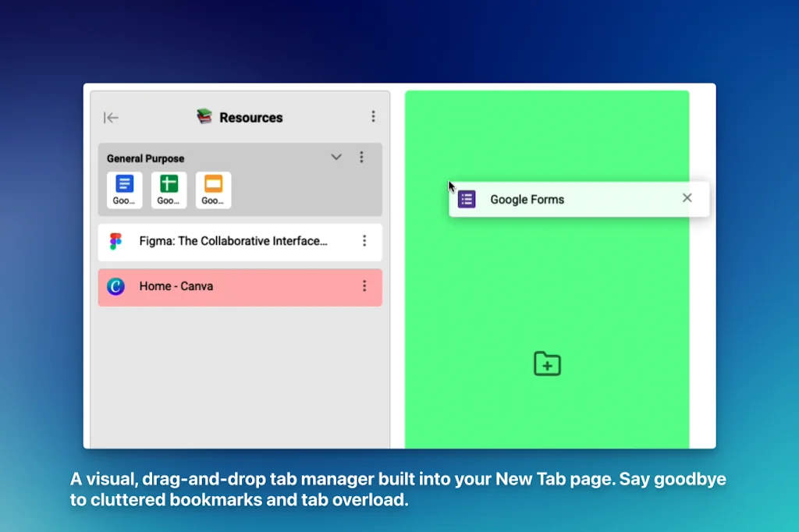Screen dimensions: 799x532
Task: Open the Google Sheets tile
Action: pos(169,190)
